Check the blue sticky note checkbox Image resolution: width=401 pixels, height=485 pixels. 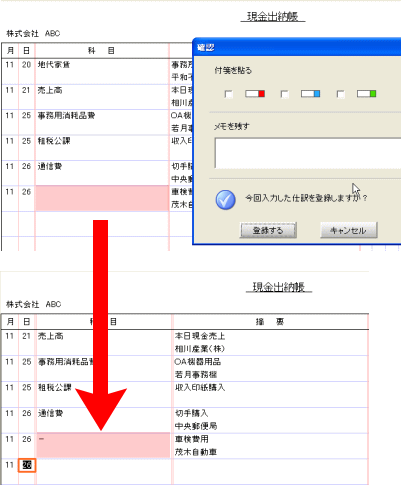[285, 94]
